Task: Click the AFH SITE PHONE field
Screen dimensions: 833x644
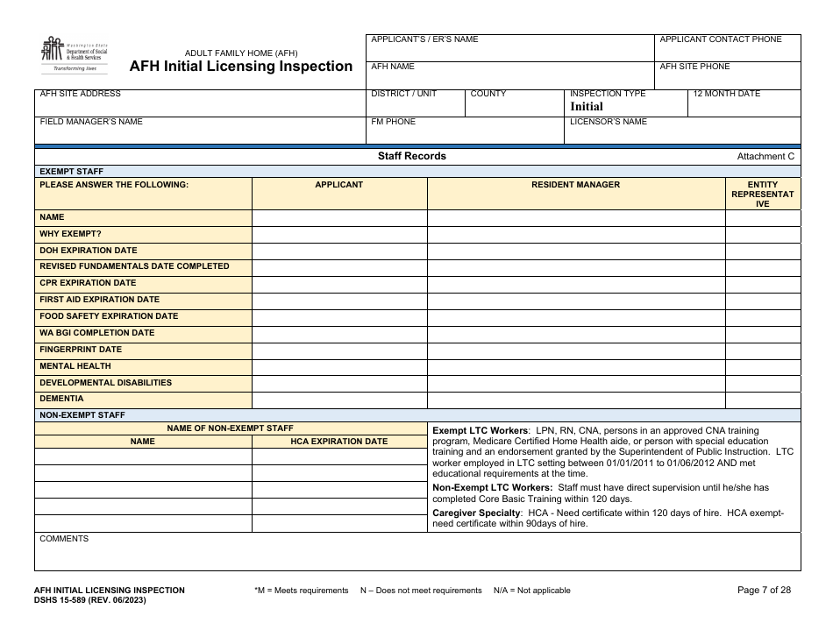Action: coord(728,75)
